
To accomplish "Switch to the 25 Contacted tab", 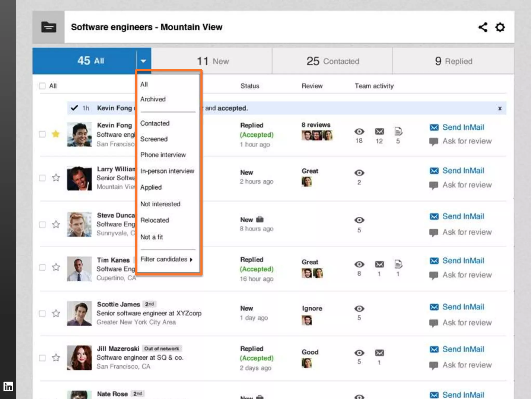I will point(332,61).
